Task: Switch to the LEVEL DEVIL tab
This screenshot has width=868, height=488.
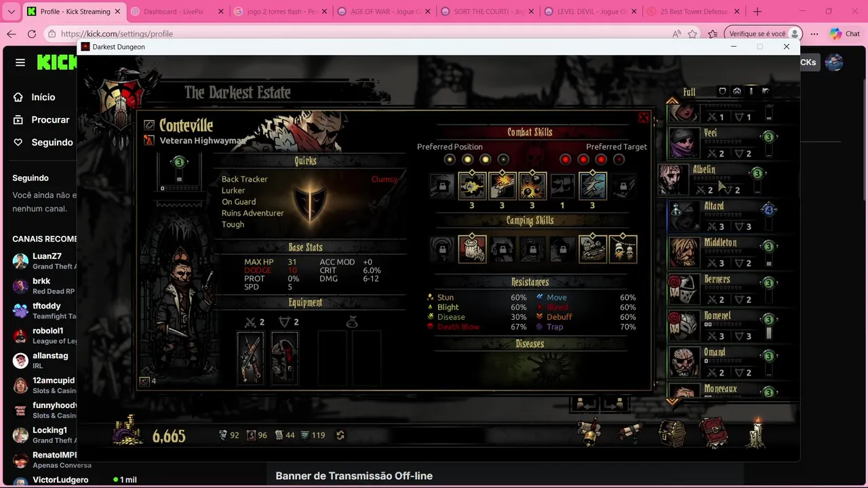Action: (x=590, y=12)
